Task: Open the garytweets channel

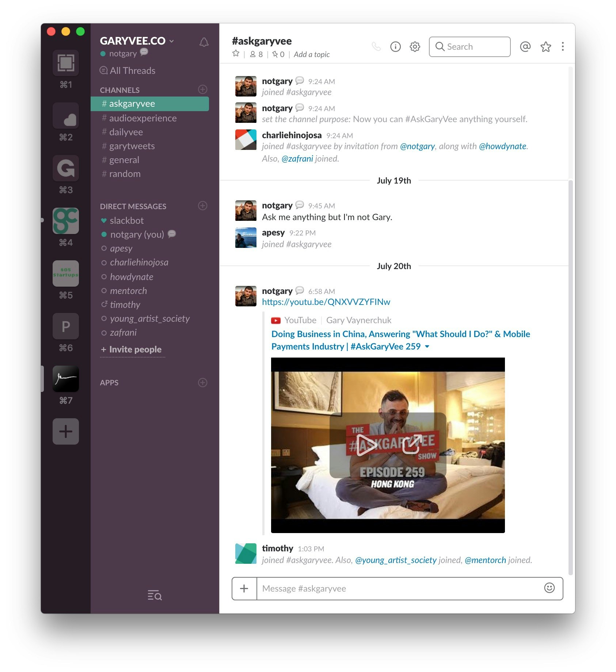Action: pos(150,146)
